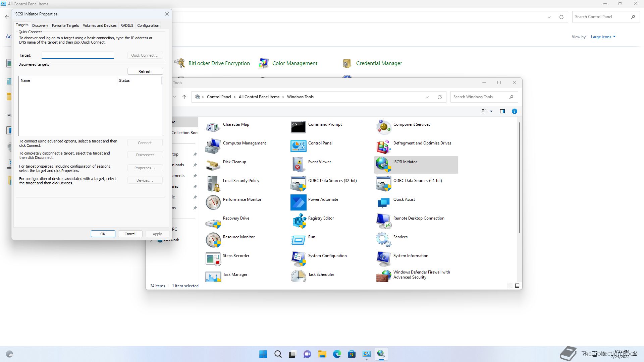Open Quick Assist icon
The image size is (644, 362).
tap(383, 202)
